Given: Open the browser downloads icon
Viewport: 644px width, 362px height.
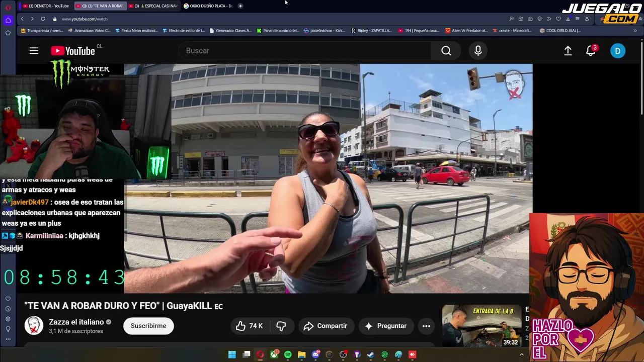Looking at the screenshot, I should 568,19.
